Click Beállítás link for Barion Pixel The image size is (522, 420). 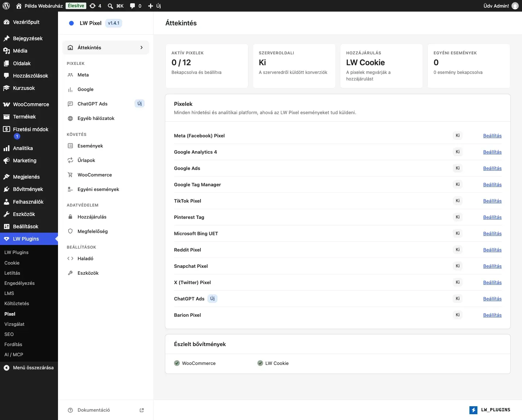pos(492,315)
